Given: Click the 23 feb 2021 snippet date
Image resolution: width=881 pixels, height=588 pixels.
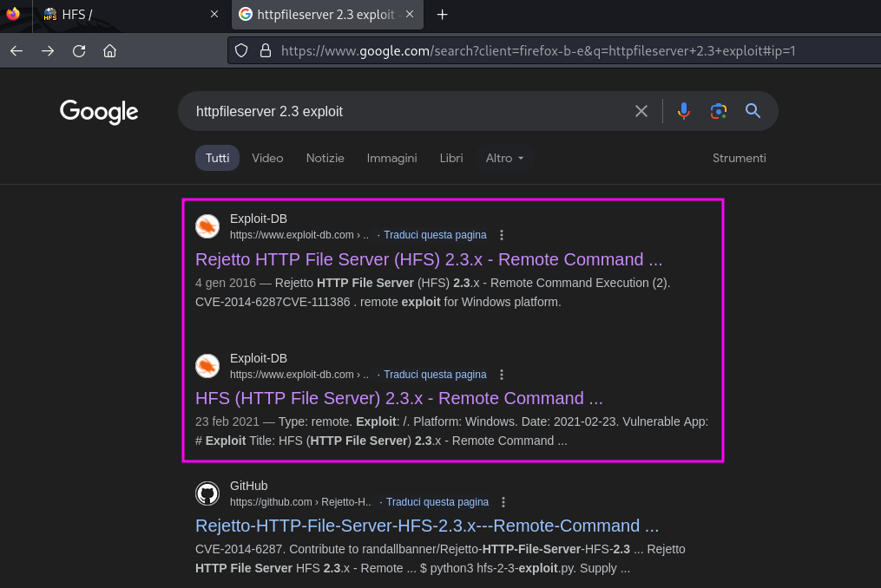Looking at the screenshot, I should pyautogui.click(x=227, y=421).
